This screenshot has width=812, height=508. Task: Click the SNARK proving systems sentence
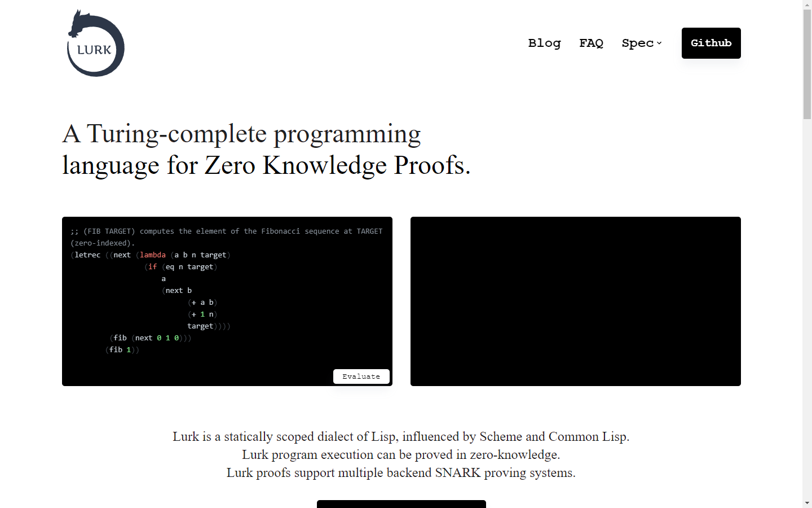[x=400, y=472]
